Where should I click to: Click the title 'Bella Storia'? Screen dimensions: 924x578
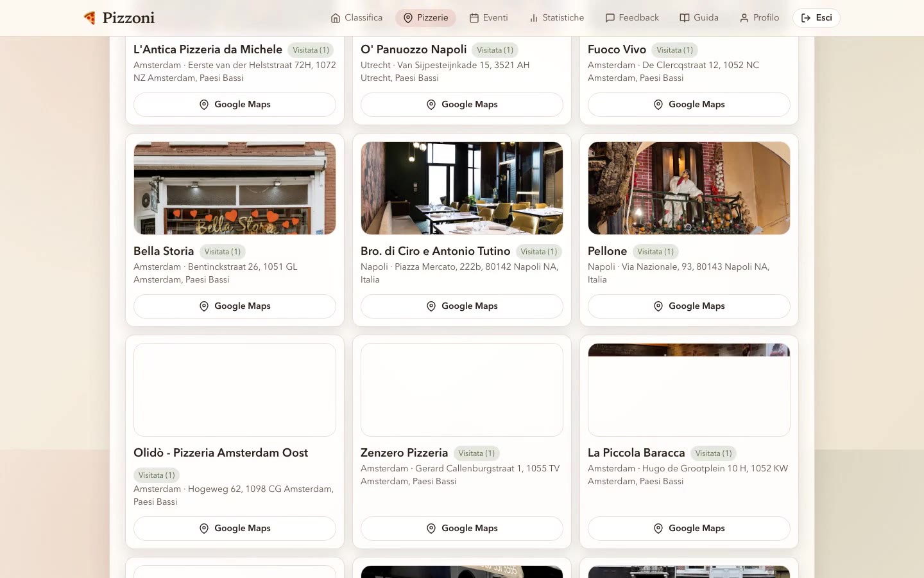[164, 251]
